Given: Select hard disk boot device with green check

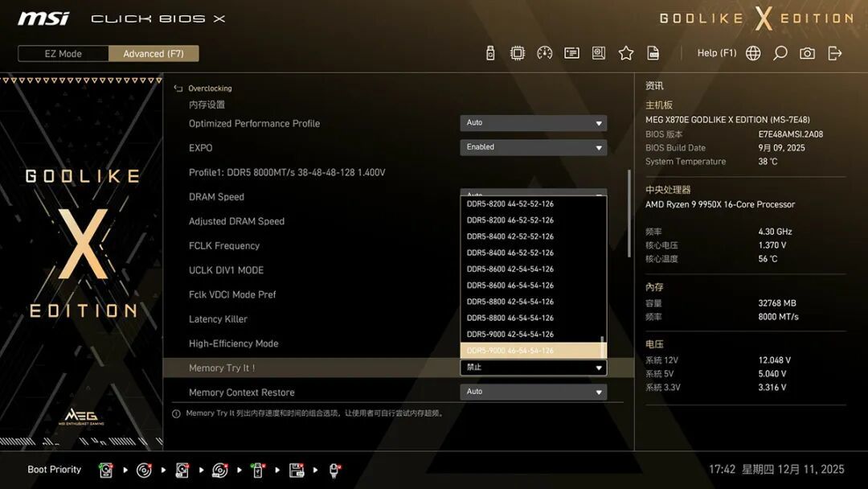Looking at the screenshot, I should [106, 471].
